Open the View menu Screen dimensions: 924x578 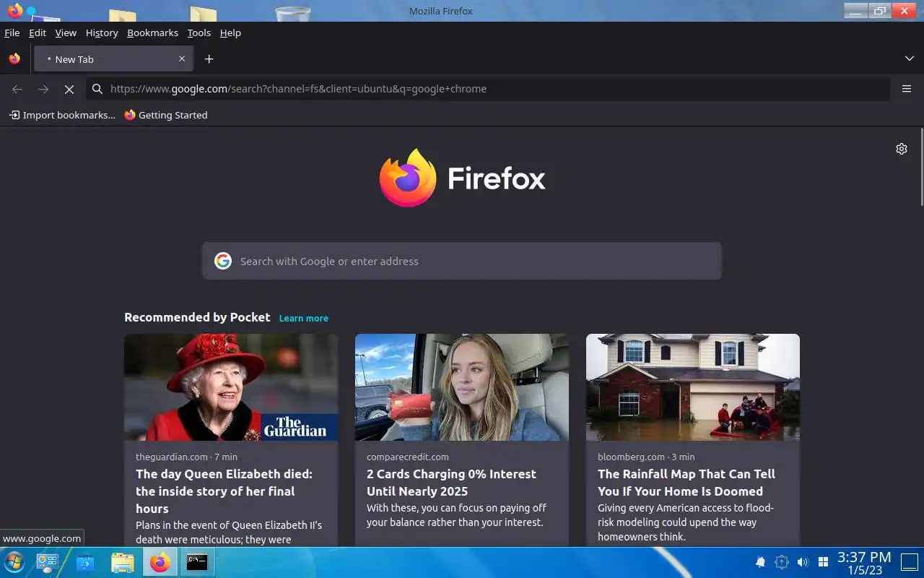[x=66, y=33]
